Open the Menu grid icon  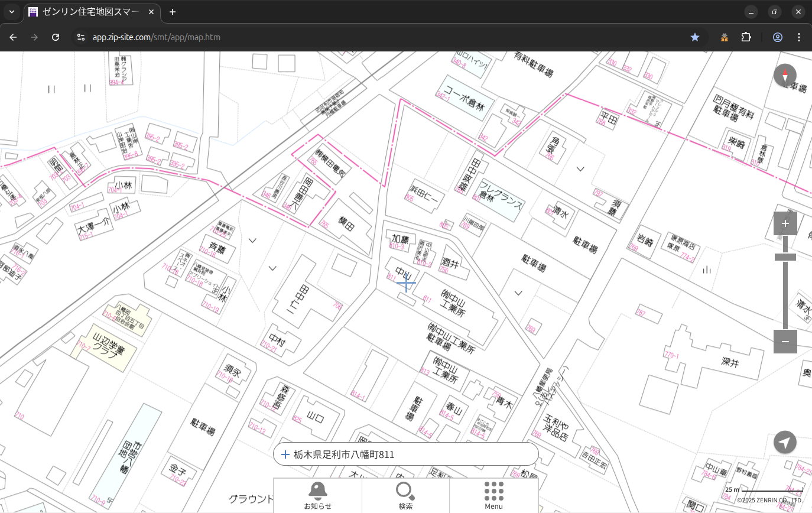[x=493, y=495]
